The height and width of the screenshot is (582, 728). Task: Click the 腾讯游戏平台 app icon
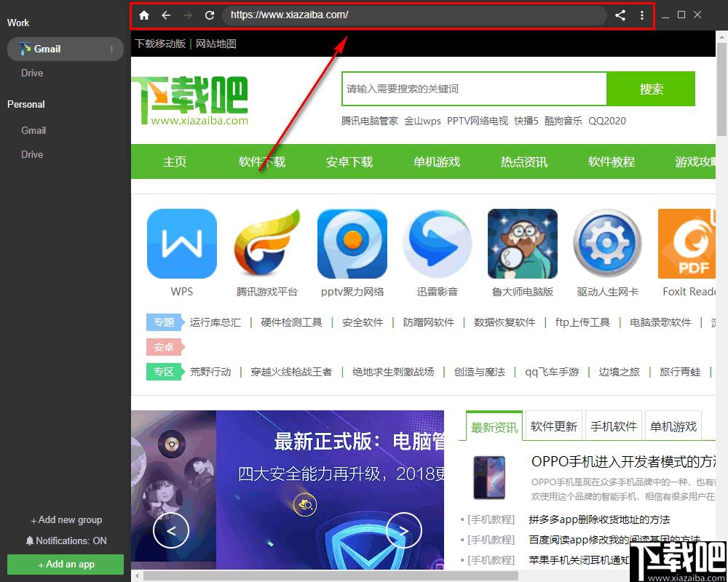point(267,244)
